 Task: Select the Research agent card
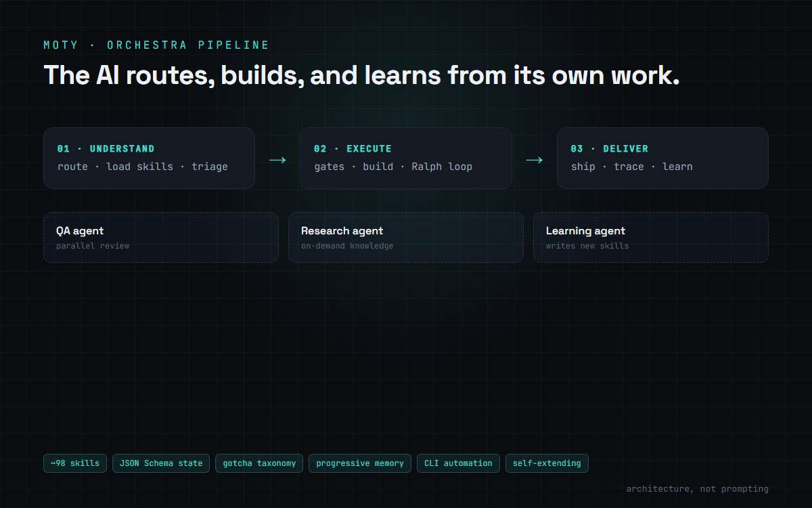coord(406,237)
